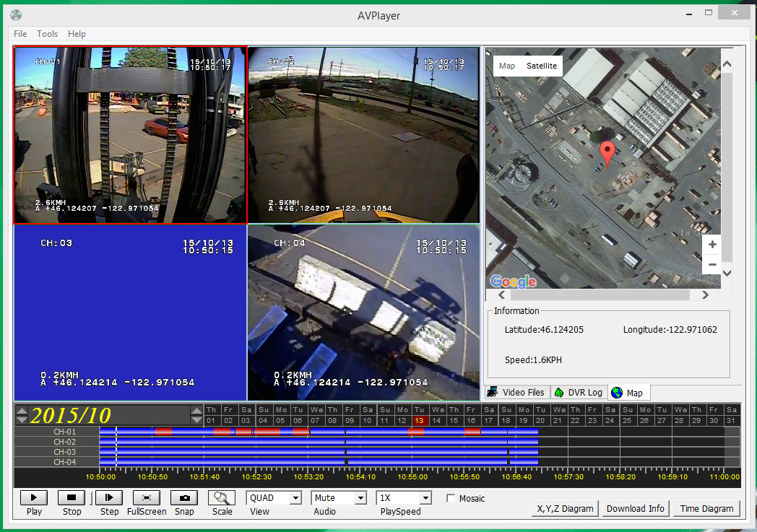Open the QUAD view dropdown
Image resolution: width=757 pixels, height=532 pixels.
coord(295,498)
